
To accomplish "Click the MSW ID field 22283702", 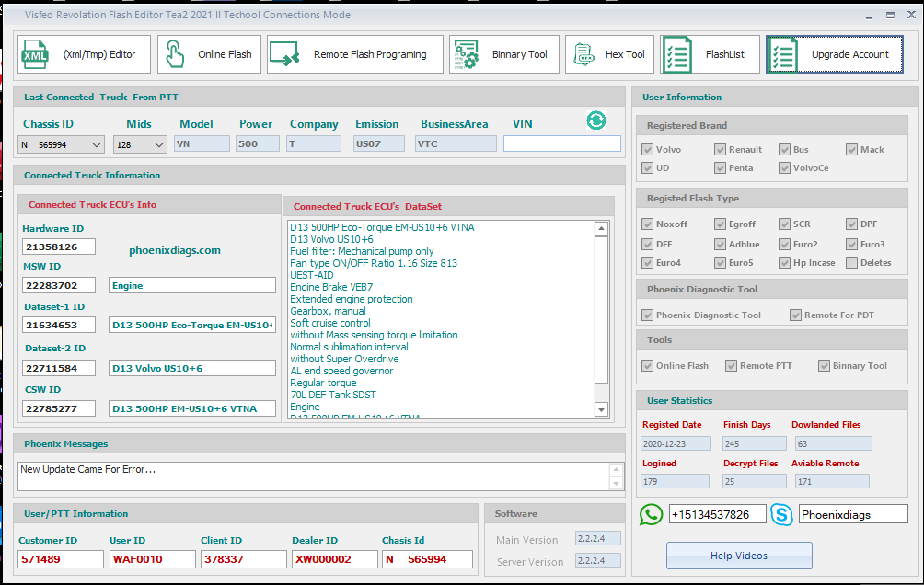I will pyautogui.click(x=59, y=286).
